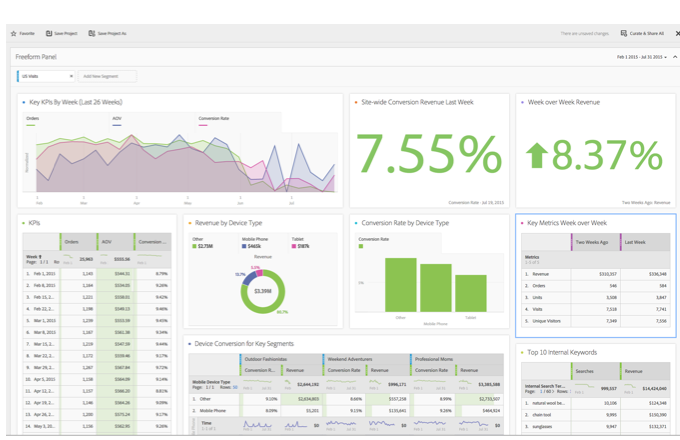Click the green dot beside the KPIs title
The image size is (680, 440).
(x=23, y=223)
